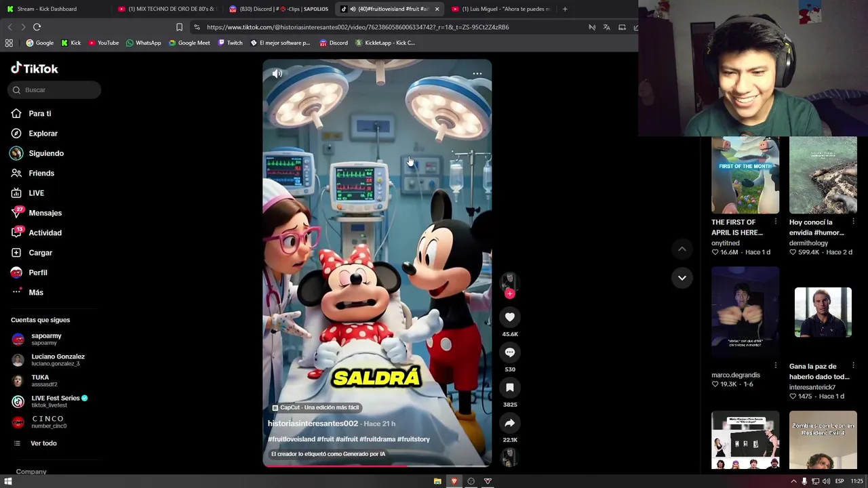The width and height of the screenshot is (868, 488).
Task: Switch to the Luis Miguel tab
Action: [x=502, y=9]
